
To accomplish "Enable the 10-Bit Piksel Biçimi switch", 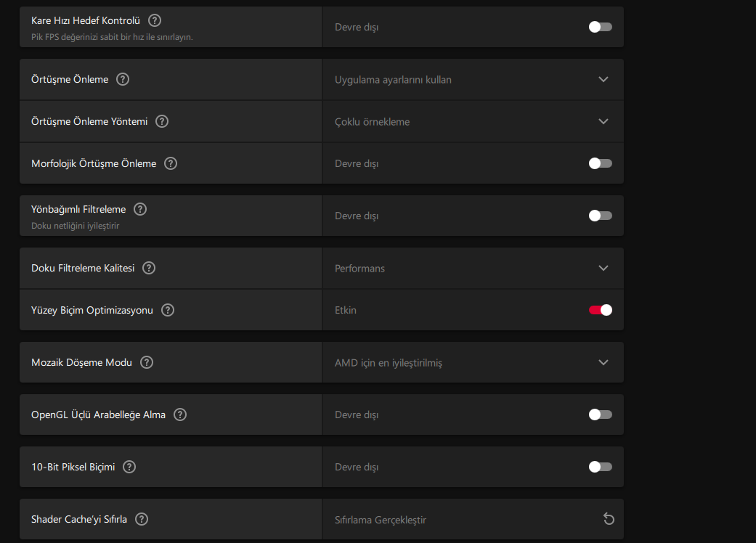I will [x=601, y=466].
